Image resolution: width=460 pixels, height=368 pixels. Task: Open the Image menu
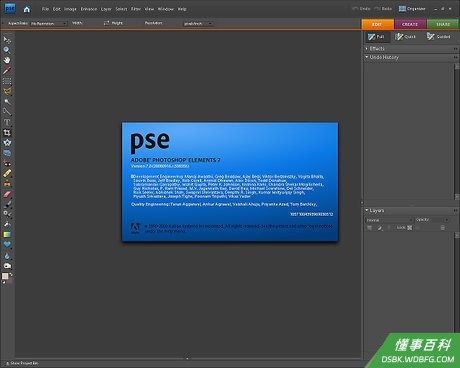tap(70, 9)
